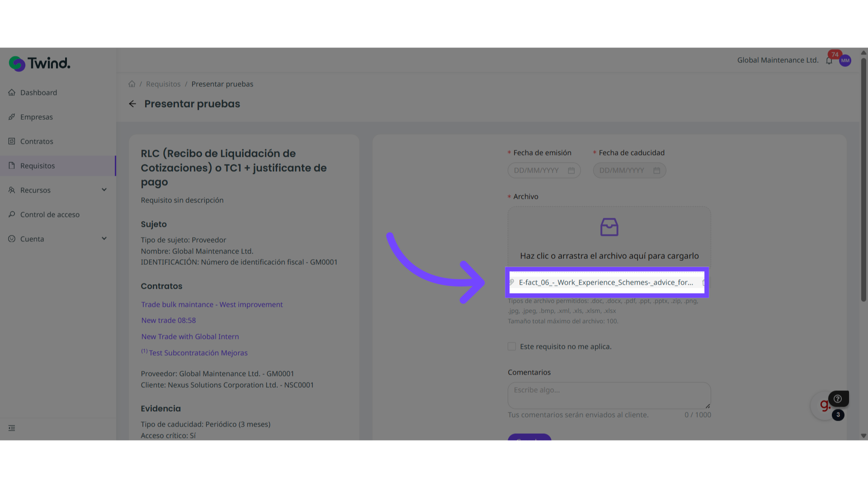Open the Fecha de caducidad date picker
868x488 pixels.
pos(629,170)
